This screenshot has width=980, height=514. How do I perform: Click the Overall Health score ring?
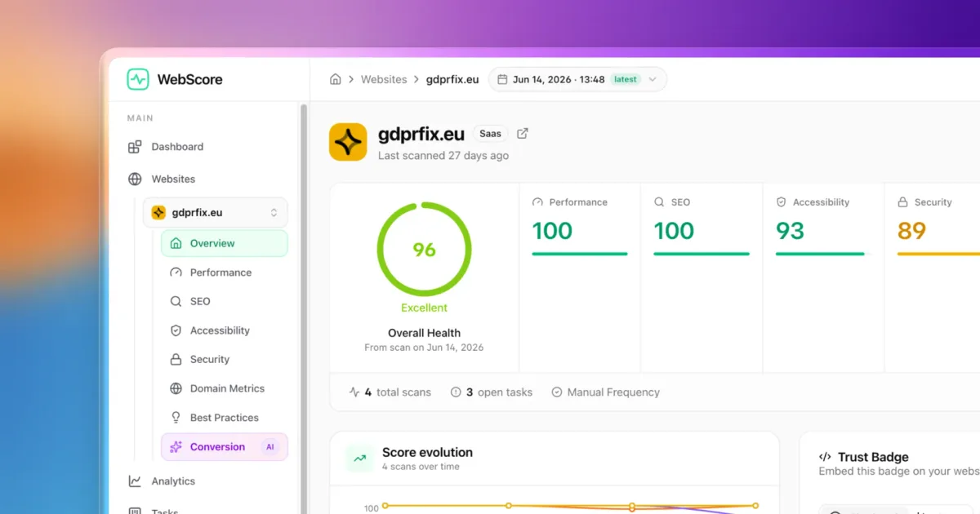tap(424, 249)
